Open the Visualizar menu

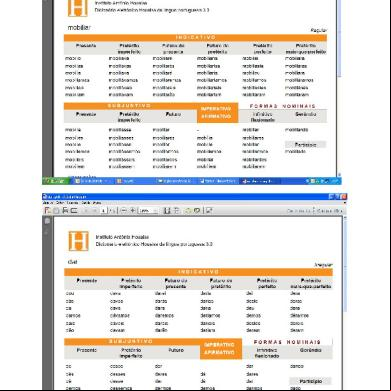pyautogui.click(x=72, y=202)
